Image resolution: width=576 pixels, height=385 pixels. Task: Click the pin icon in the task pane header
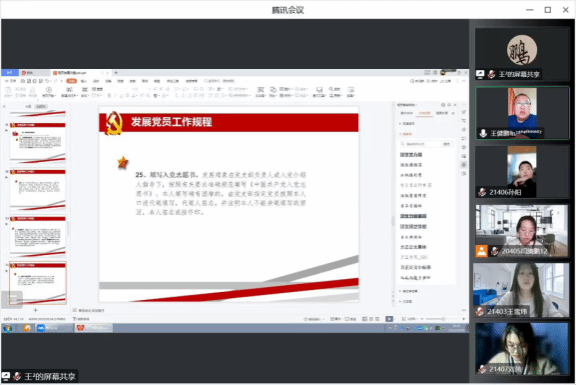pos(449,105)
